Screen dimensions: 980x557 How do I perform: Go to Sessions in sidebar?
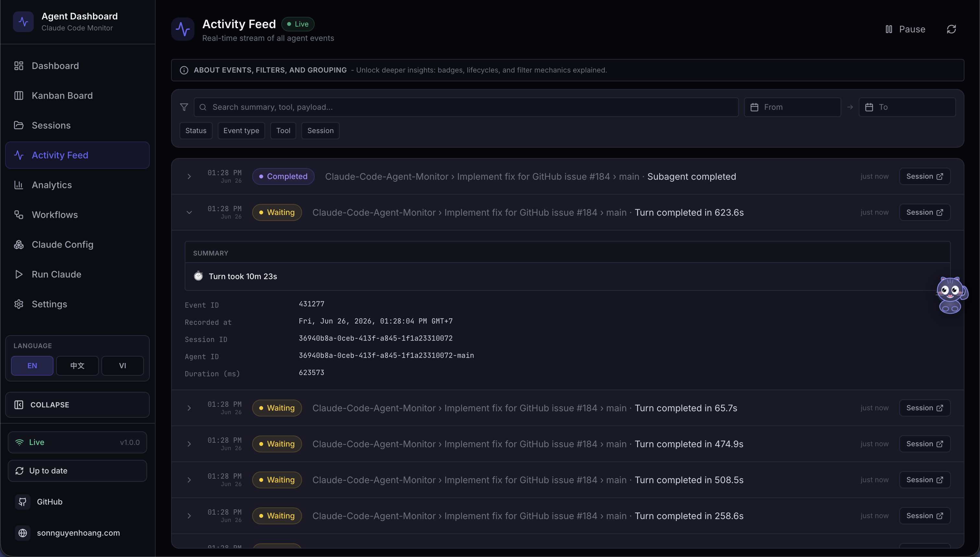(x=77, y=125)
